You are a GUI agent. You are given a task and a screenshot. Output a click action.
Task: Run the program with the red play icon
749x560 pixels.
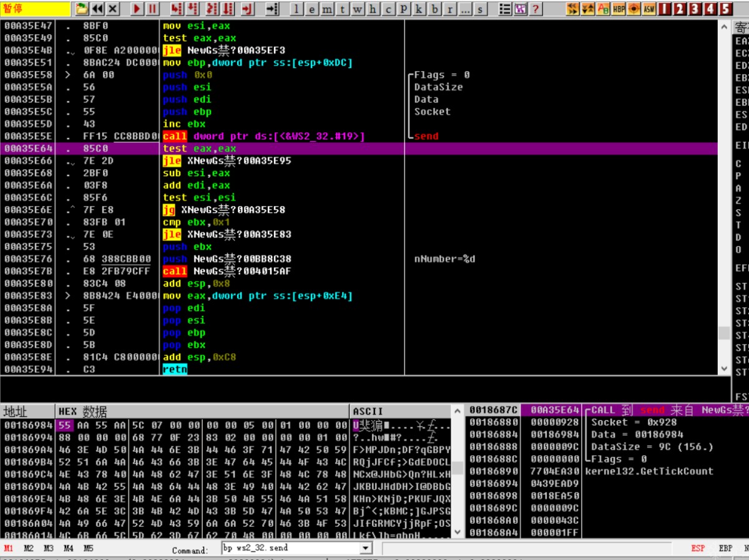coord(137,9)
